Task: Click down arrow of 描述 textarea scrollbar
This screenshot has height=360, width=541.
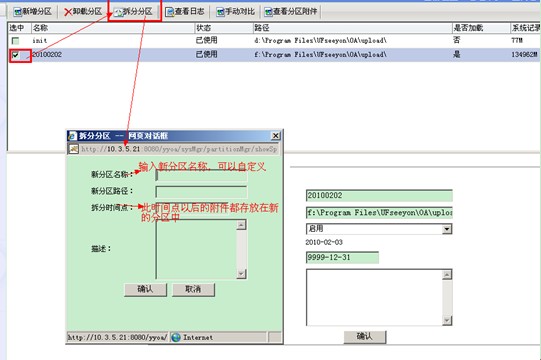Action: click(x=241, y=274)
